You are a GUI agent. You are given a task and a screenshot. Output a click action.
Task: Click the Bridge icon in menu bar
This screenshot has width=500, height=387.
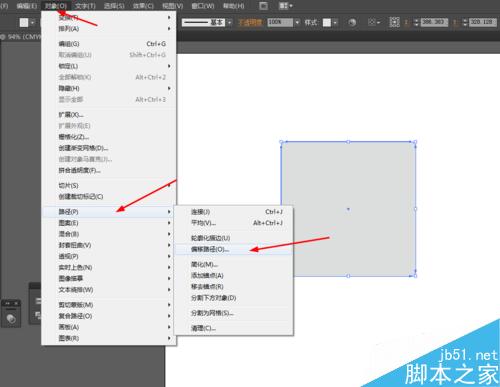[263, 6]
